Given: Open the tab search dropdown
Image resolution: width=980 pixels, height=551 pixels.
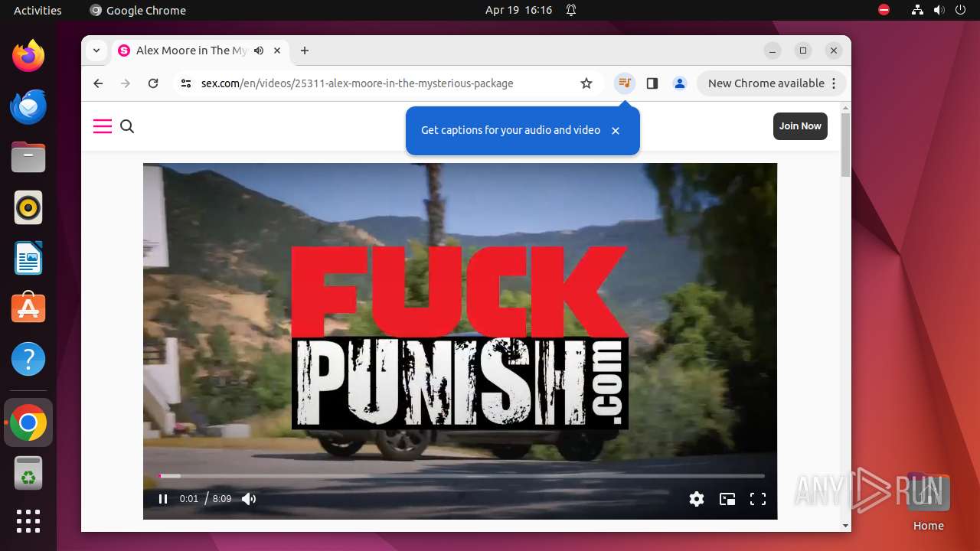Looking at the screenshot, I should click(x=96, y=51).
